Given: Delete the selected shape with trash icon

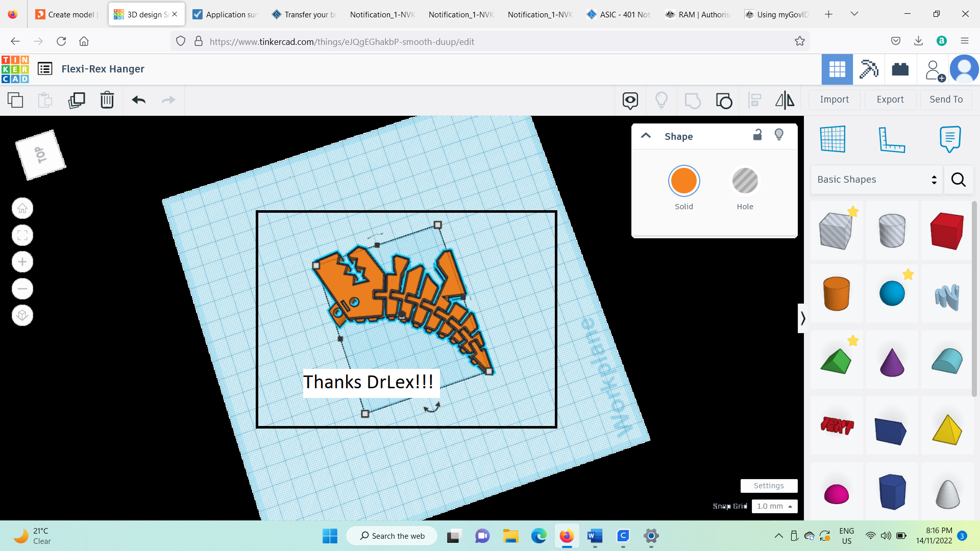Looking at the screenshot, I should [107, 100].
